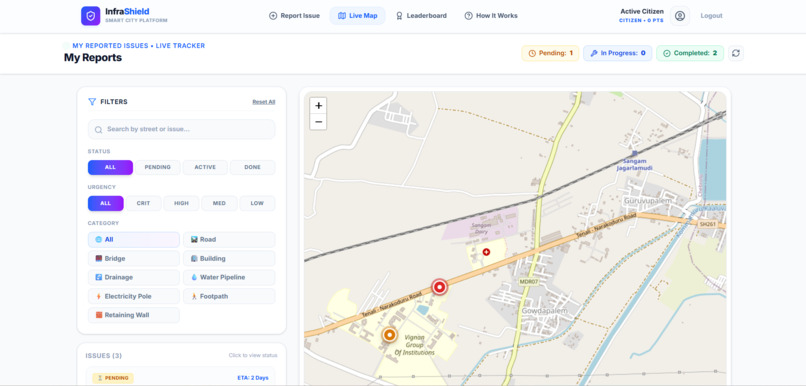Click the Sangam Jagarlamudi station icon on the map
Viewport: 806px width, 386px height.
pyautogui.click(x=634, y=153)
